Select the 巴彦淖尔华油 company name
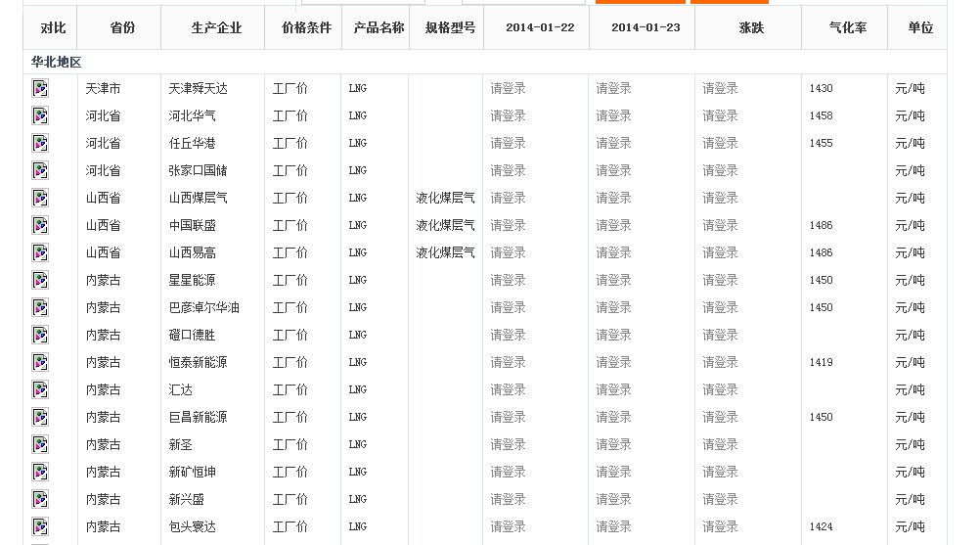This screenshot has width=980, height=545. coord(203,307)
